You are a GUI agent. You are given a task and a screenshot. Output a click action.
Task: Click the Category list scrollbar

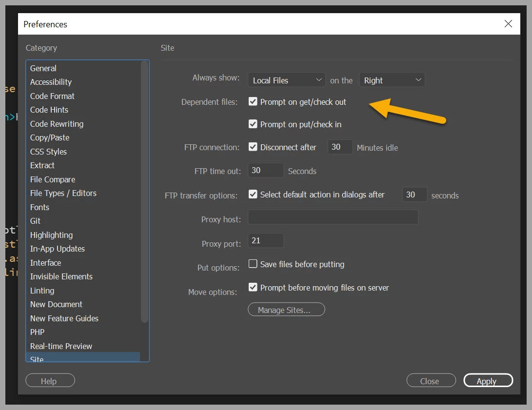tap(145, 192)
